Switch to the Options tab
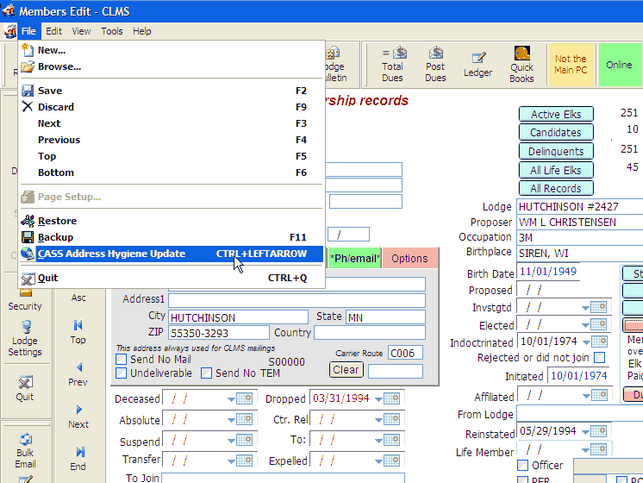 point(409,258)
